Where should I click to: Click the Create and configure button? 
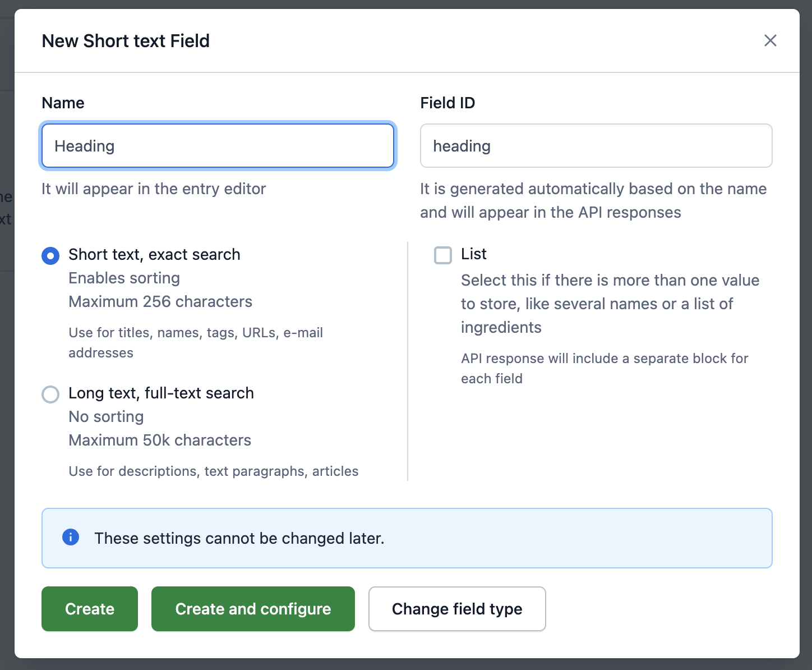tap(253, 609)
